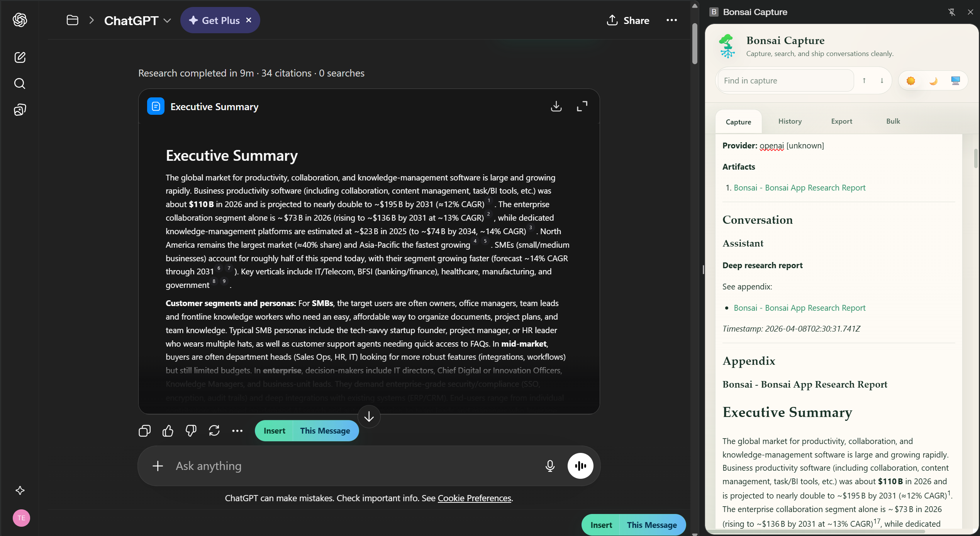Screen dimensions: 980x536
Task: Start a new chat from the sidebar
Action: [20, 57]
